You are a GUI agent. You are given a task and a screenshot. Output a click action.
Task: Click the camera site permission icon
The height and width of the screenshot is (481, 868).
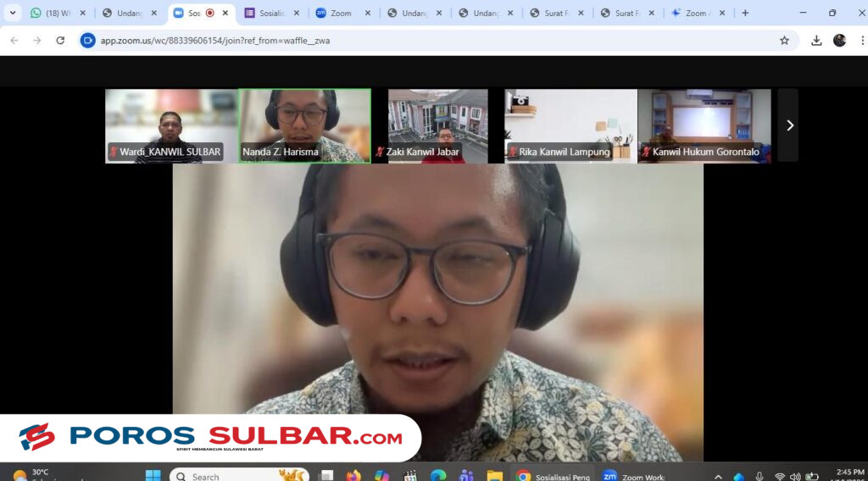(88, 41)
